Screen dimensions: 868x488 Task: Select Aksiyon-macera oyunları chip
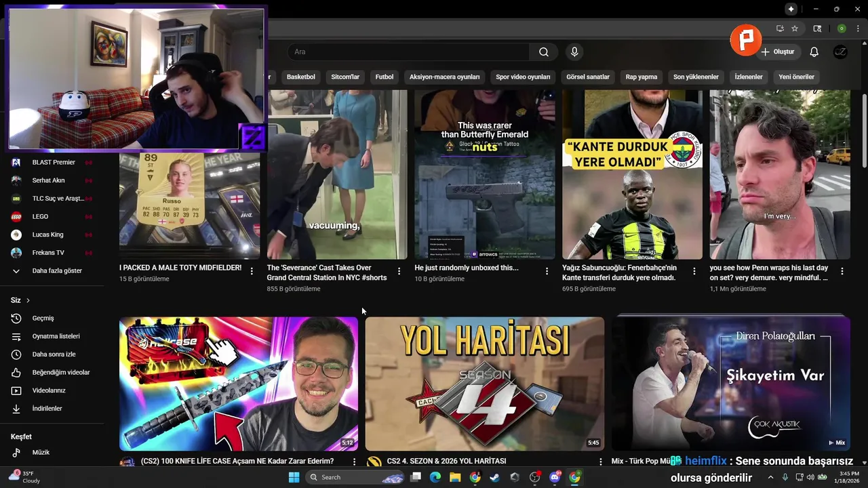point(444,77)
